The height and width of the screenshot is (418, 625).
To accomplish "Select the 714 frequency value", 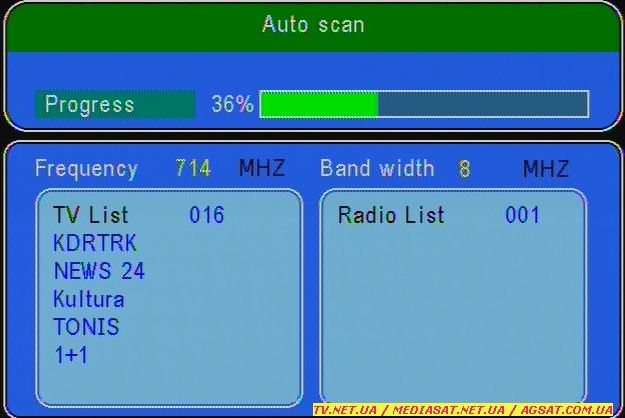I will tap(193, 168).
